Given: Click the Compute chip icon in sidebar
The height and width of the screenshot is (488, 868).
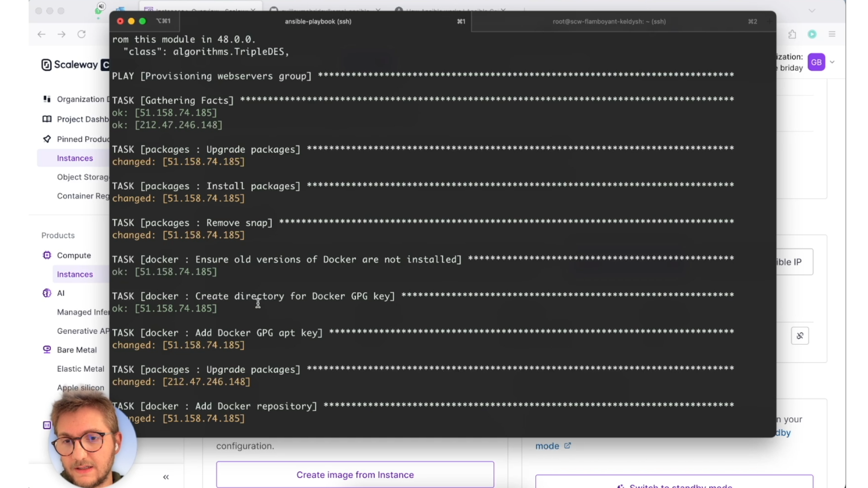Looking at the screenshot, I should (47, 255).
